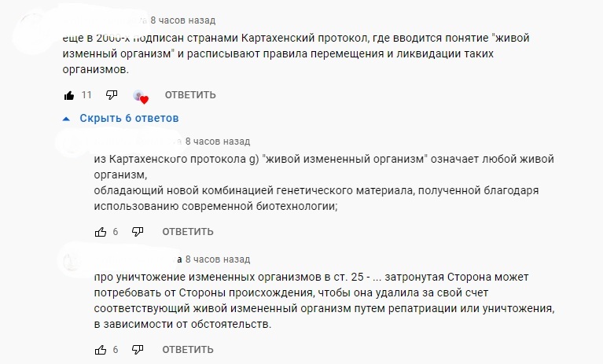Open the second reply's '8 часов назад' timestamp

point(218,259)
